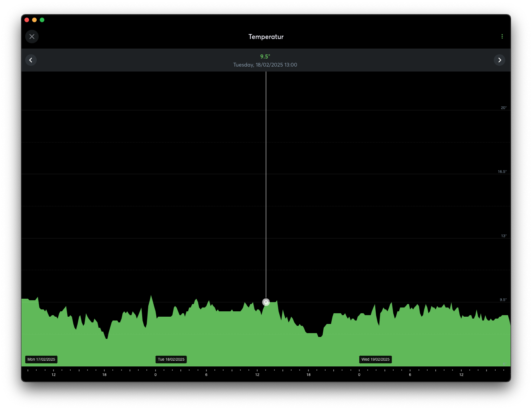This screenshot has width=532, height=410.
Task: Click the 9.5° y-axis label
Action: click(503, 300)
